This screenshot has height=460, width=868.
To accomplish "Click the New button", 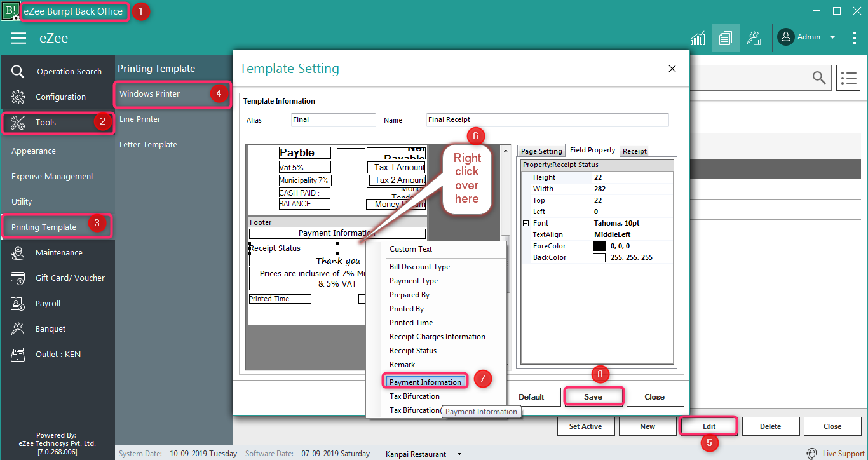I will coord(648,426).
